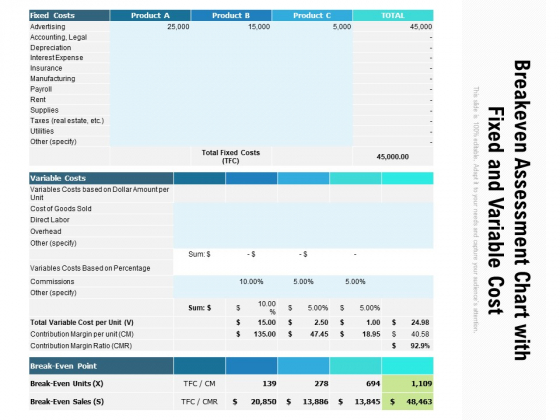
Task: Click the Variable Costs section header
Action: click(101, 178)
